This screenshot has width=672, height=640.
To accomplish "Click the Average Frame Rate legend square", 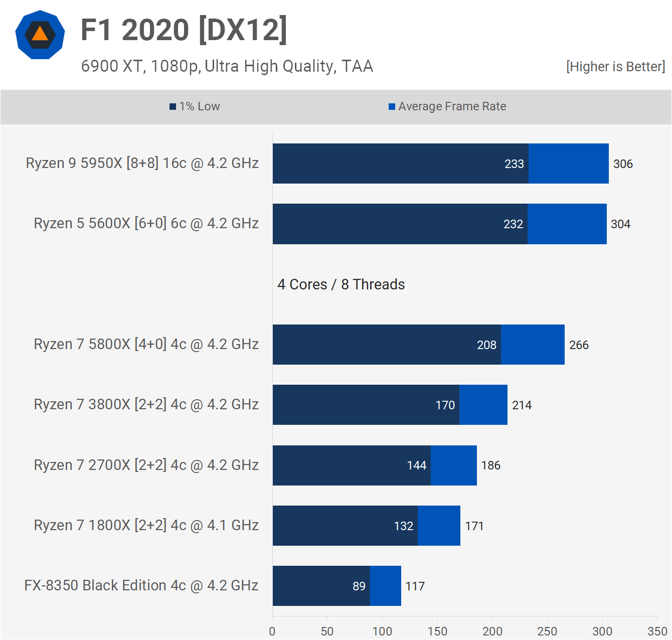I will click(x=392, y=106).
